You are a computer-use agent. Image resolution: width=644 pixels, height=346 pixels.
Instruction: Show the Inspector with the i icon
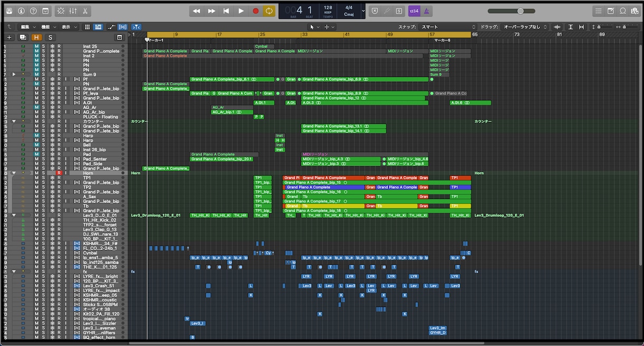pos(21,11)
